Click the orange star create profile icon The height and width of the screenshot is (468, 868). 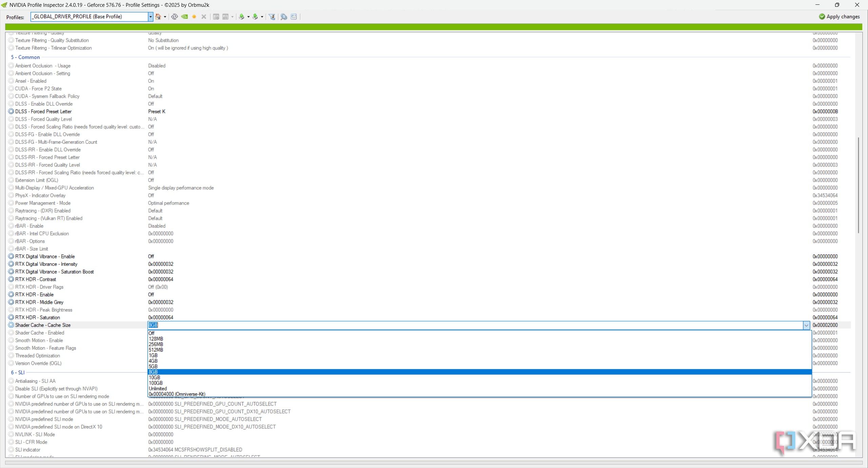(194, 17)
